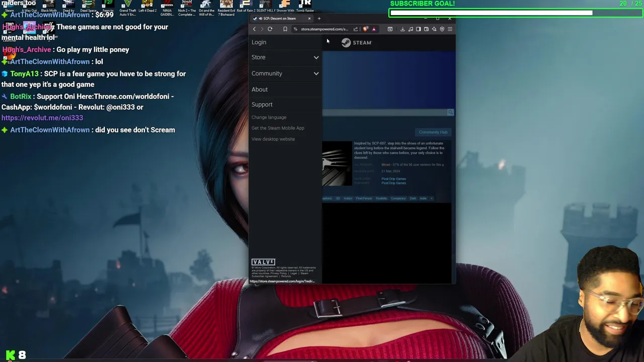Expand the Store menu section

(285, 57)
